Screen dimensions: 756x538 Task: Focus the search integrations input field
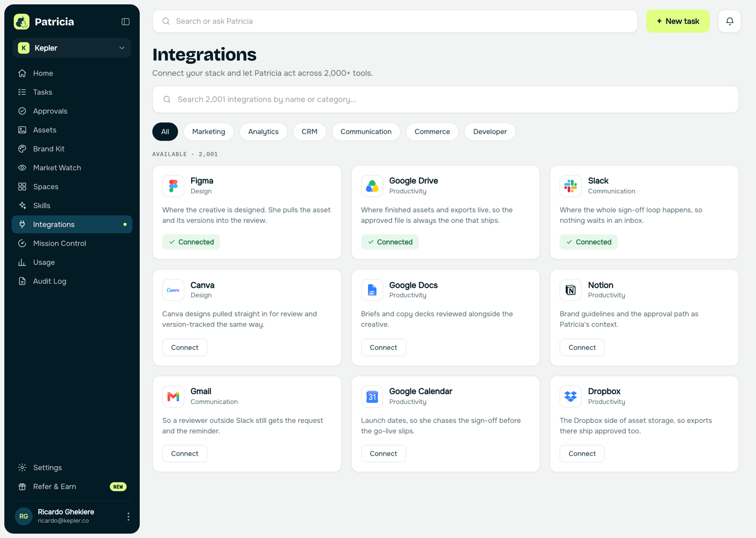tap(446, 99)
